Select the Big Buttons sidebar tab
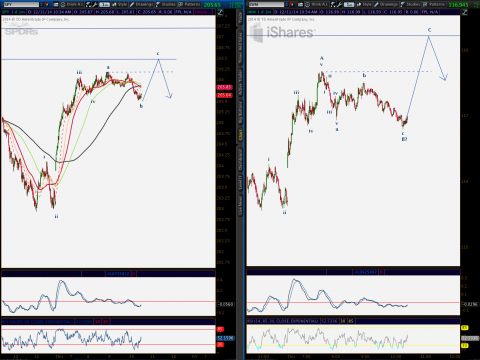Viewport: 480px width, 360px height. [x=240, y=113]
